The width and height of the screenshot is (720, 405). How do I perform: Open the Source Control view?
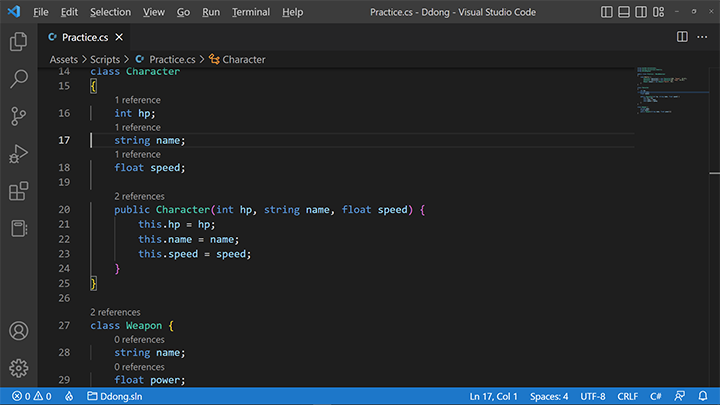coord(18,116)
